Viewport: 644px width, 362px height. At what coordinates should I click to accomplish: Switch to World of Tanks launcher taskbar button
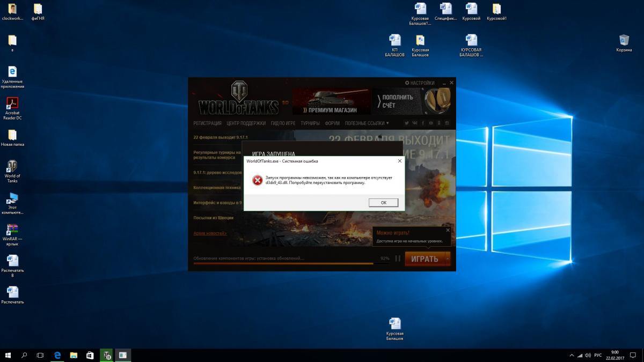pos(107,355)
